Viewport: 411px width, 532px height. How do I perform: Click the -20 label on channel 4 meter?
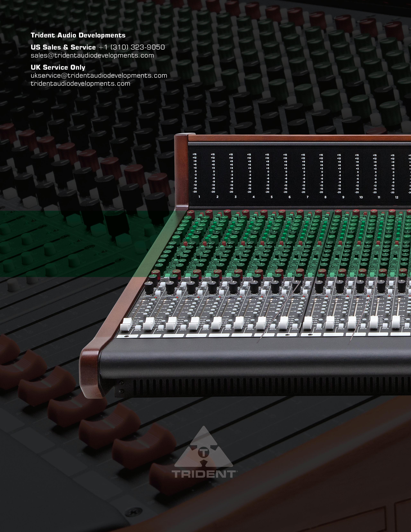[249, 192]
